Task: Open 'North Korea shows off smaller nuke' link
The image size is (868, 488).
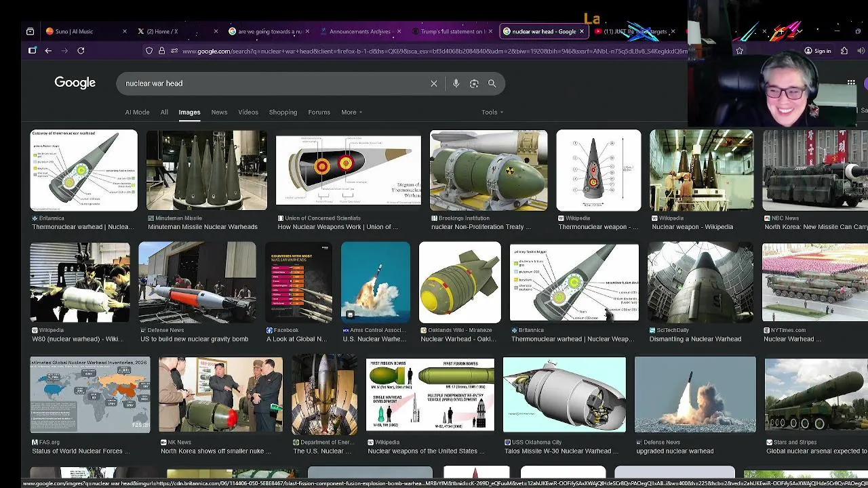Action: tap(216, 451)
